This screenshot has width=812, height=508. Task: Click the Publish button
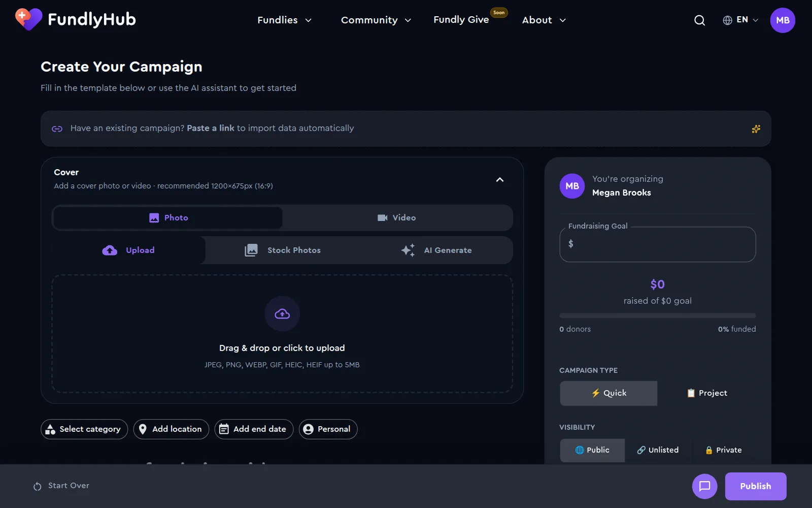tap(756, 486)
